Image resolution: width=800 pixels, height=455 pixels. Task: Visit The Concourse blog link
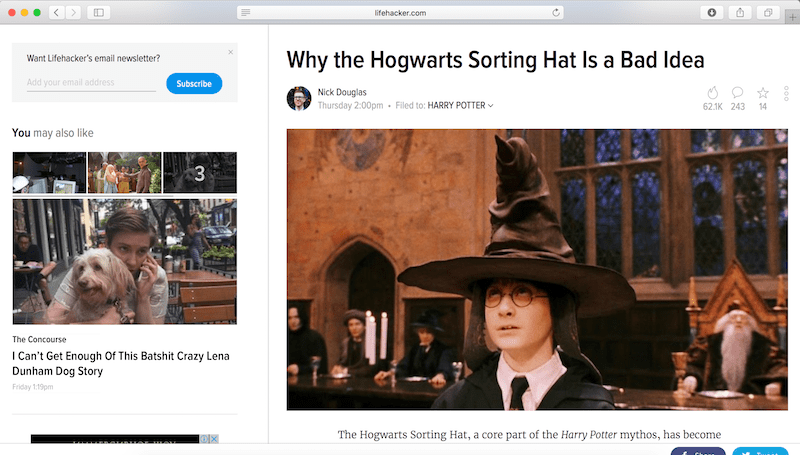click(39, 339)
